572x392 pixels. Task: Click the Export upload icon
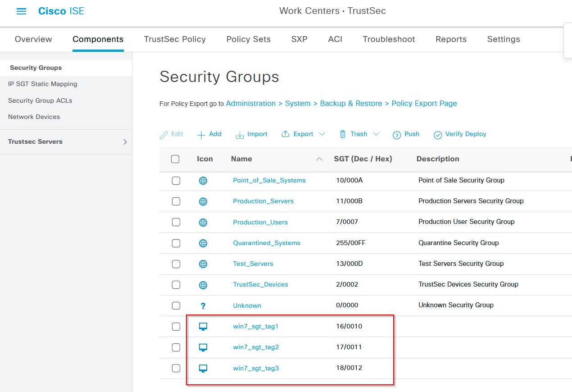click(x=285, y=134)
